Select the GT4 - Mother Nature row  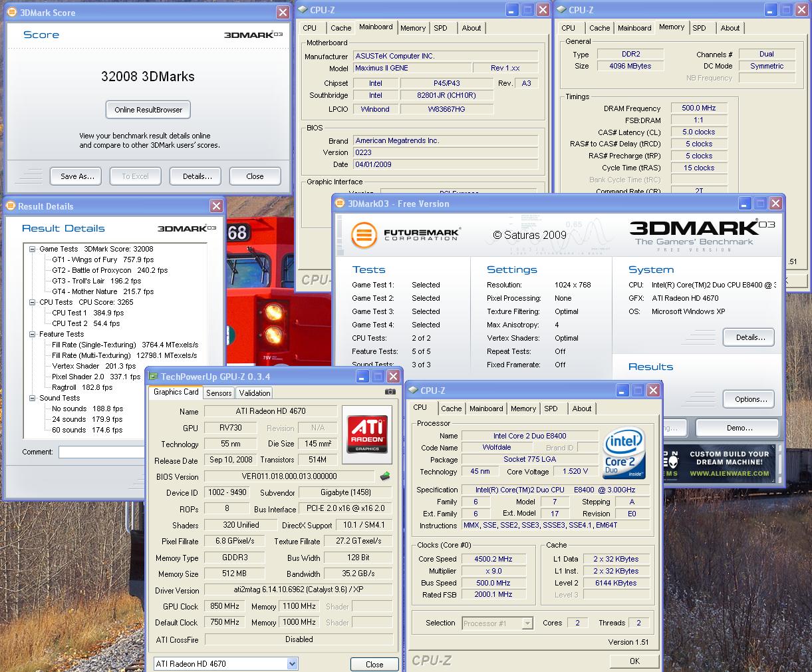[103, 291]
